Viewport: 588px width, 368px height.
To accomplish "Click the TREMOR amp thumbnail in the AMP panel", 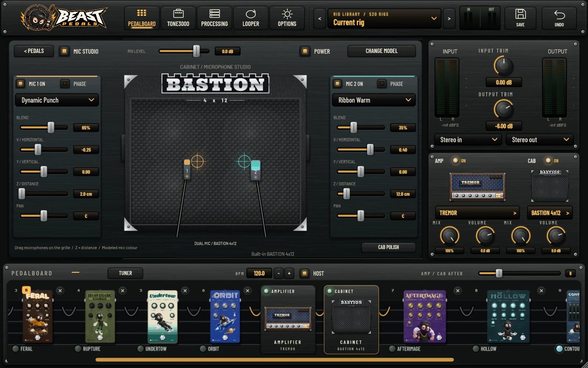I will (x=478, y=187).
